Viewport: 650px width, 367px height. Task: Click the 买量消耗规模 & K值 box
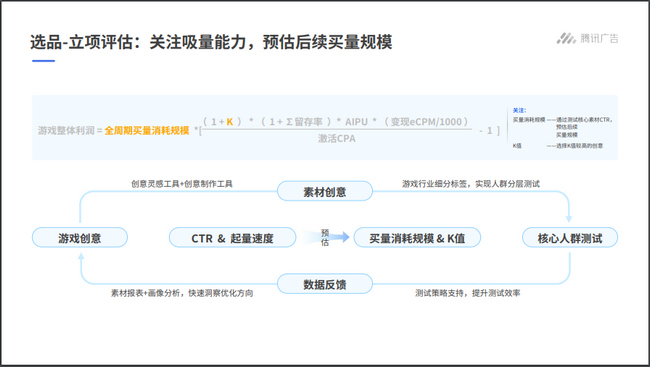pos(417,238)
